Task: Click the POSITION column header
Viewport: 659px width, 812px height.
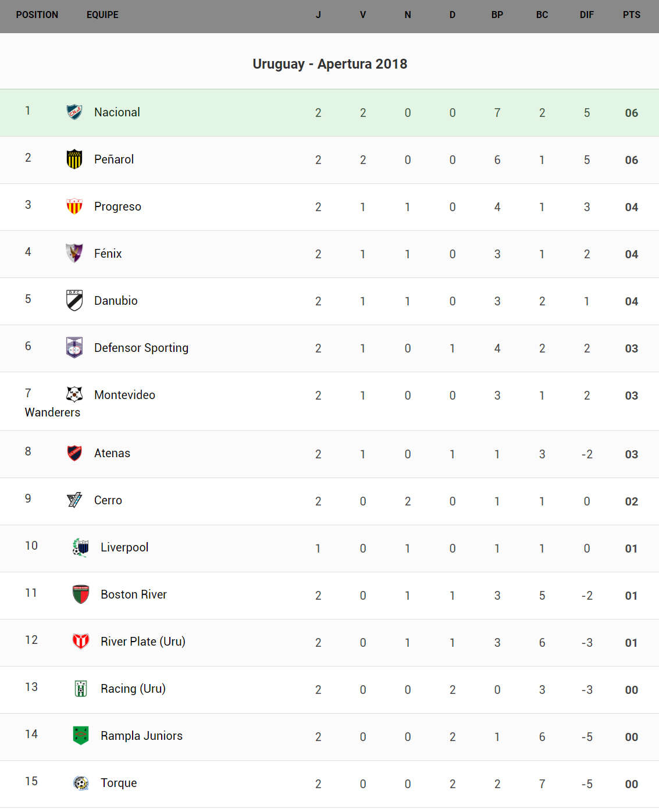Action: tap(37, 15)
